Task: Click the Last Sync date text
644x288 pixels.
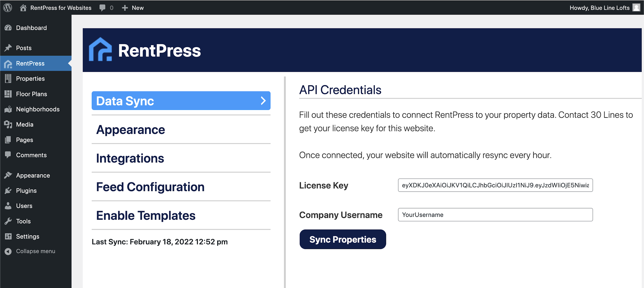Action: [x=160, y=242]
